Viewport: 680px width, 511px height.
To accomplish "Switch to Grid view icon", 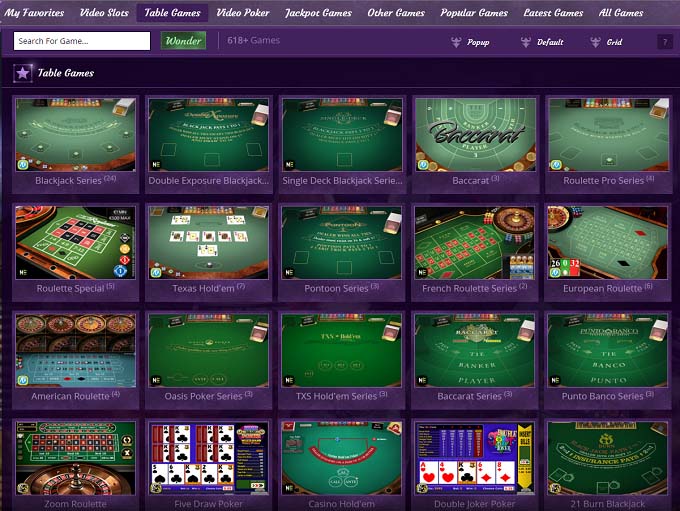I will click(595, 42).
